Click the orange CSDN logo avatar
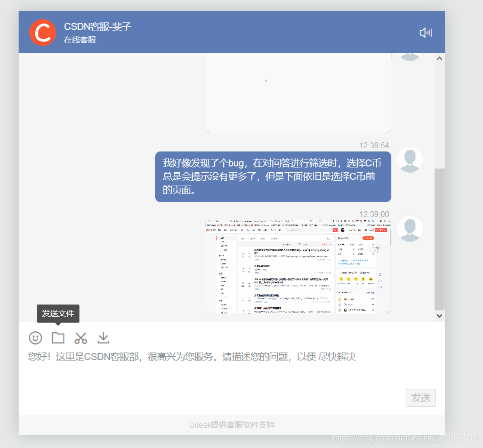Image resolution: width=483 pixels, height=448 pixels. [43, 33]
